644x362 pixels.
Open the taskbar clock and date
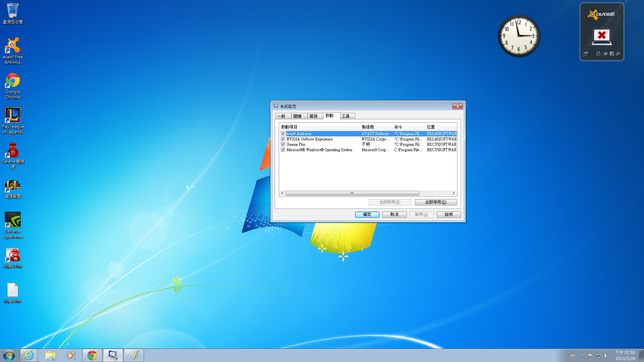(625, 356)
